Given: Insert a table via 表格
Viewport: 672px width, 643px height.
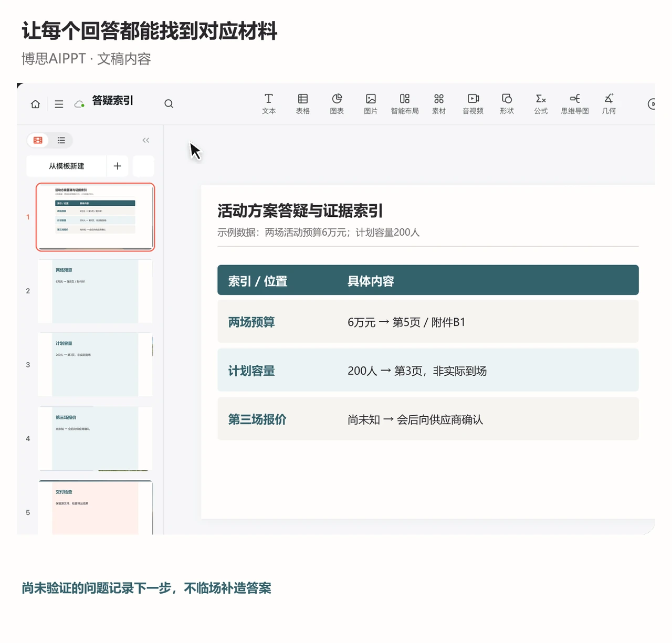Looking at the screenshot, I should (303, 104).
